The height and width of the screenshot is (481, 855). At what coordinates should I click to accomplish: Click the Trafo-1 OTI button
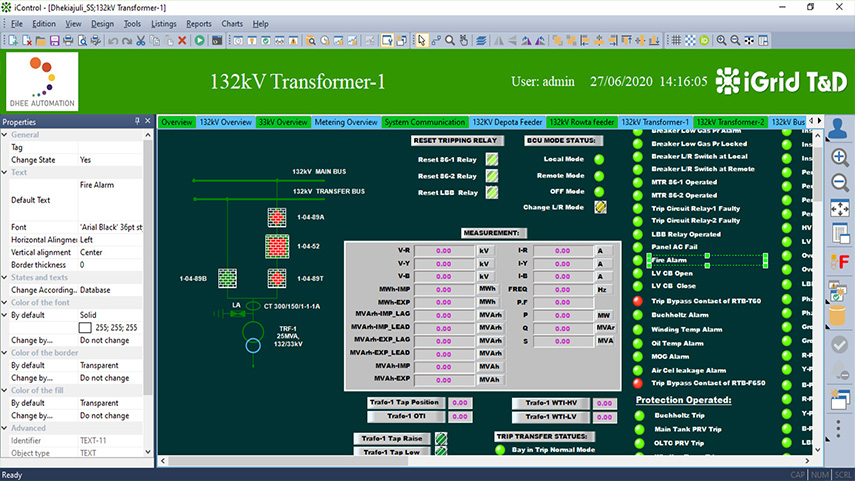pos(405,416)
